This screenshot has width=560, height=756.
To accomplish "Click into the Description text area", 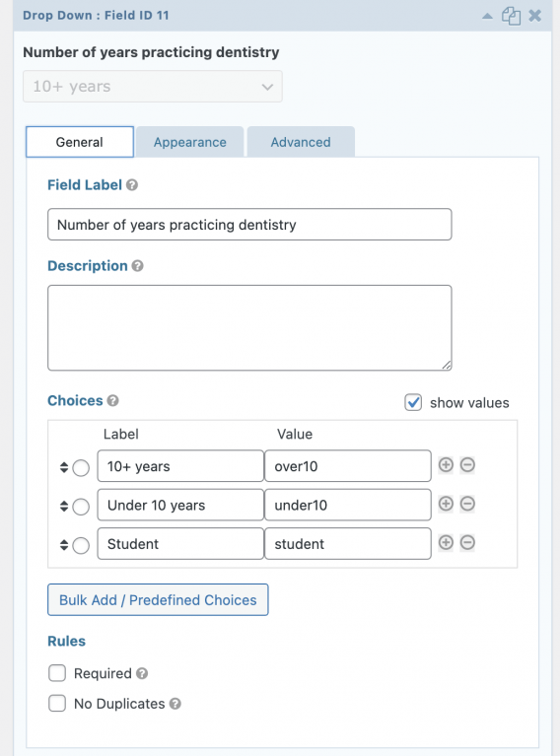I will 249,328.
